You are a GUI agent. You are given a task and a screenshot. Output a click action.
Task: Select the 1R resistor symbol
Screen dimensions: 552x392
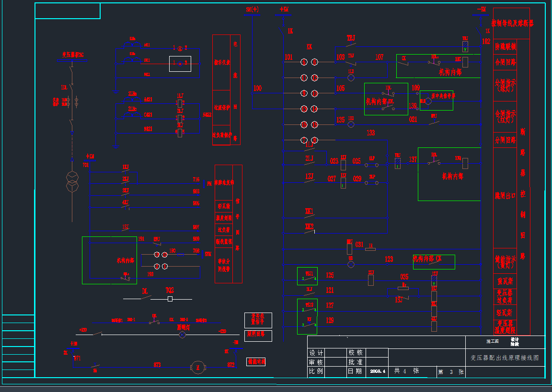(x=370, y=249)
